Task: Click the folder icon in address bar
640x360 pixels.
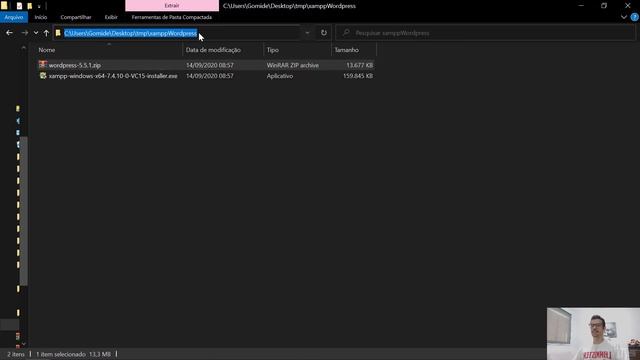Action: (58, 33)
